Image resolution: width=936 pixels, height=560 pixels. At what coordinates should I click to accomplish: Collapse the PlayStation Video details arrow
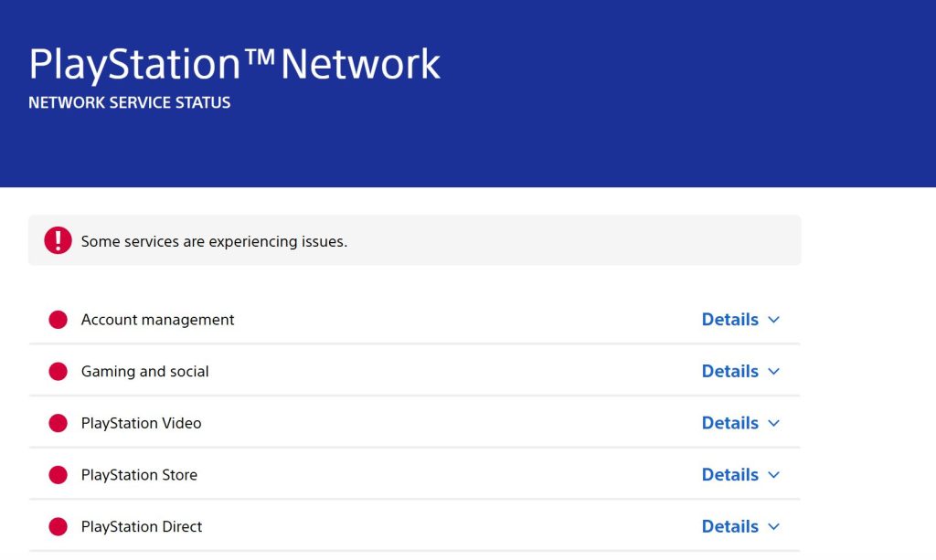[772, 423]
